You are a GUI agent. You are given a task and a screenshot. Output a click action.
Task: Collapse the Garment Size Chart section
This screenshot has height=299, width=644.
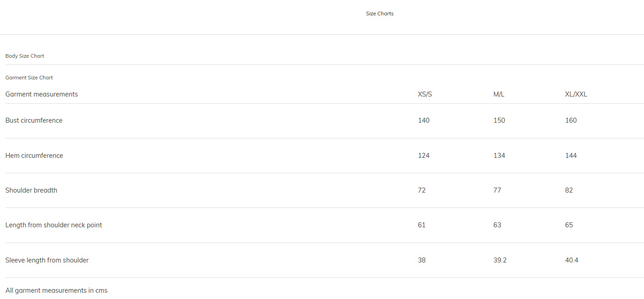tap(29, 78)
